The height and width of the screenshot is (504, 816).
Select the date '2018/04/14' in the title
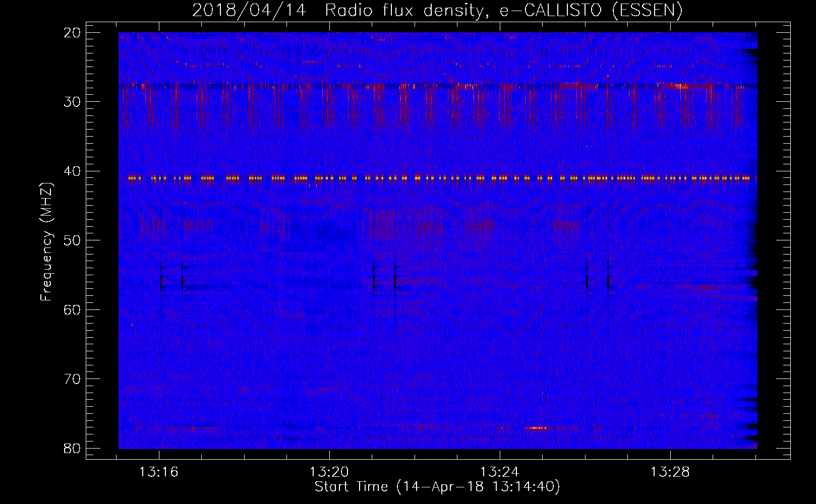tap(249, 10)
